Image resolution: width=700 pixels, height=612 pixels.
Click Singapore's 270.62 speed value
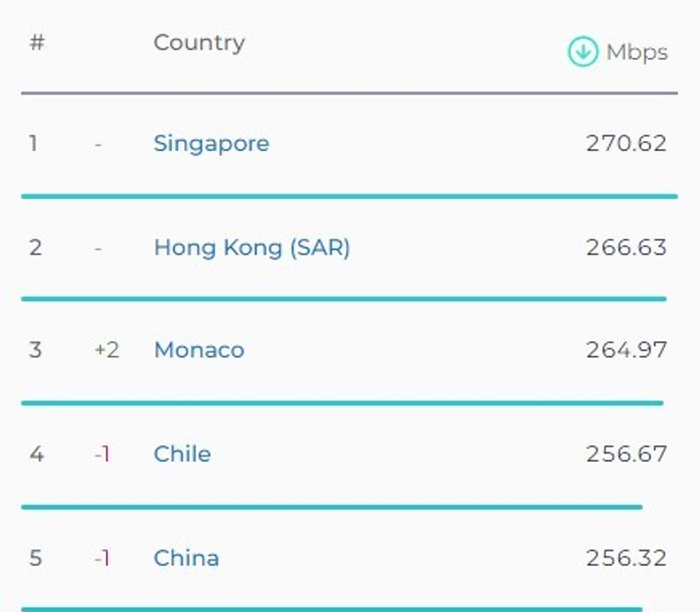626,144
